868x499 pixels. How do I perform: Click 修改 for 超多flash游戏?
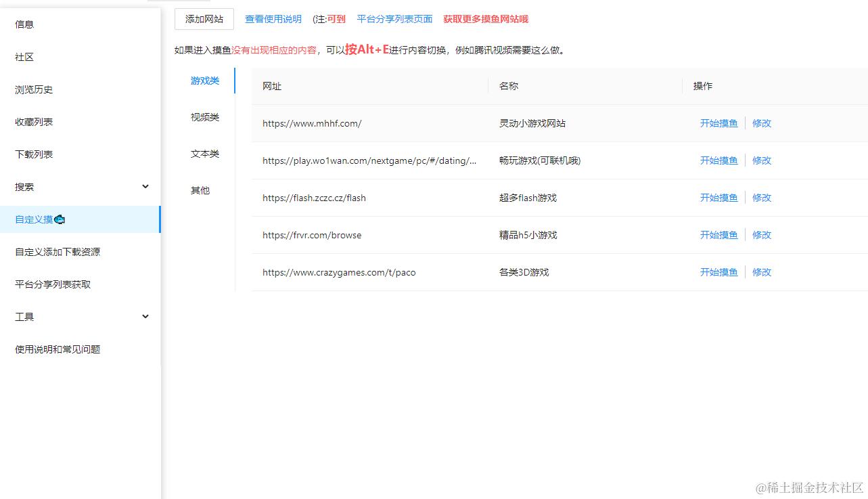coord(762,198)
